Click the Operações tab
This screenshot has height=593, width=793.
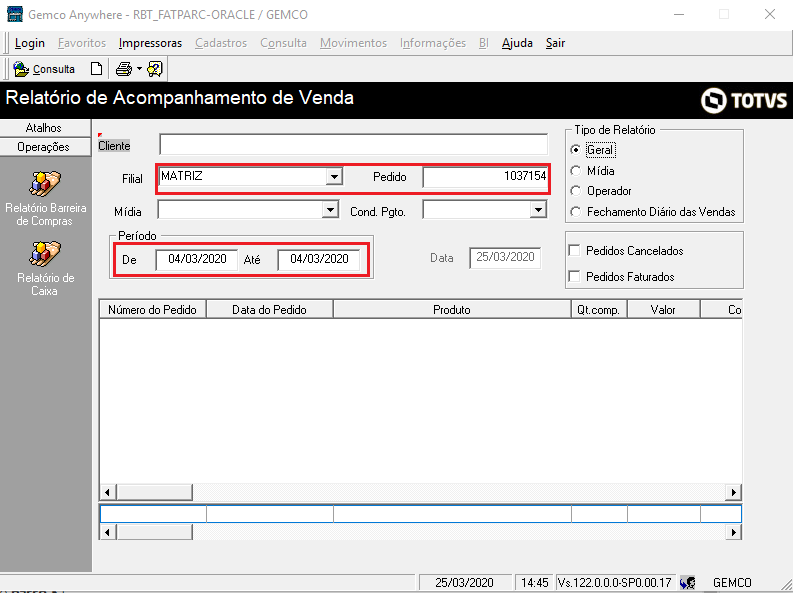click(45, 147)
